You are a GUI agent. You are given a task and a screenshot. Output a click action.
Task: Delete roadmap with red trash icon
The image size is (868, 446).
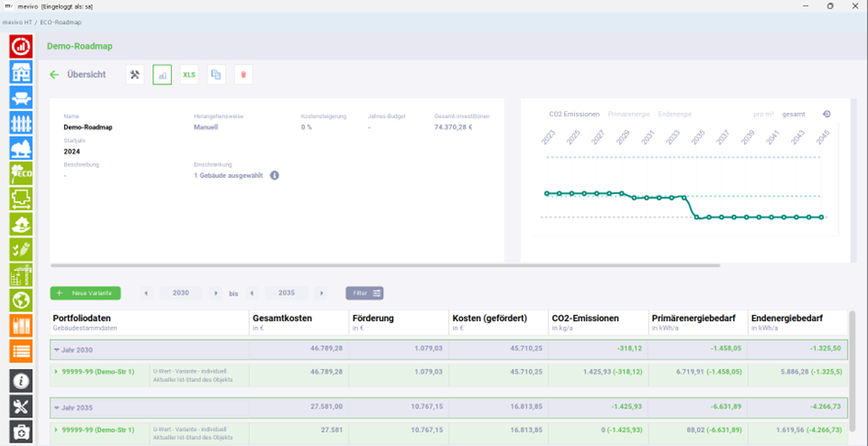tap(243, 74)
